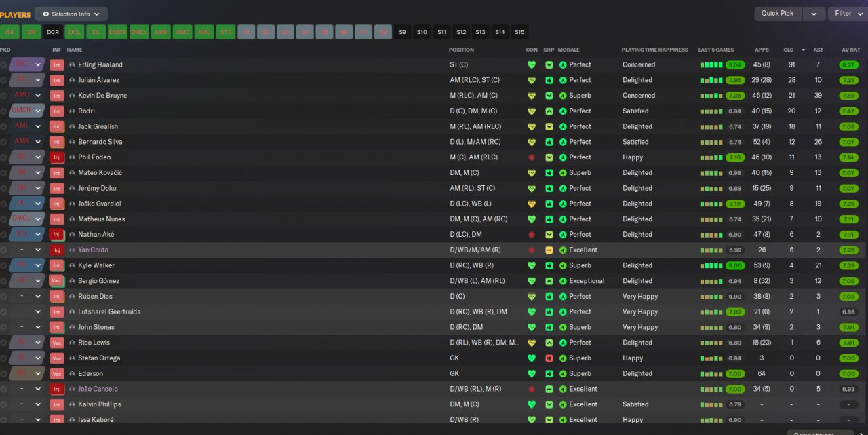Toggle picked checkmark for Julián Álvarez

point(3,80)
